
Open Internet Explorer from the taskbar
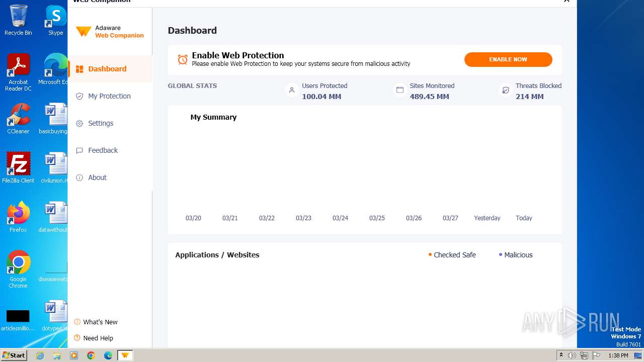click(x=40, y=355)
